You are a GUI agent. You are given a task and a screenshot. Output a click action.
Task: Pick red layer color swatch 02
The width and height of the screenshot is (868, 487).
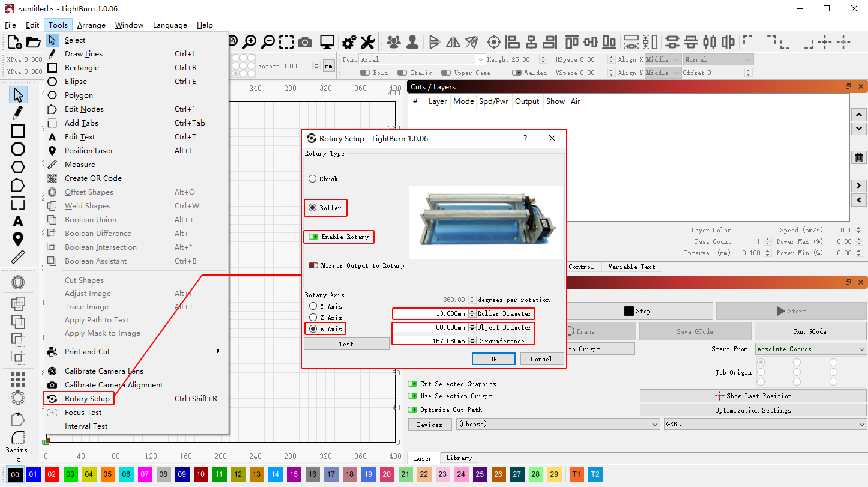[52, 474]
